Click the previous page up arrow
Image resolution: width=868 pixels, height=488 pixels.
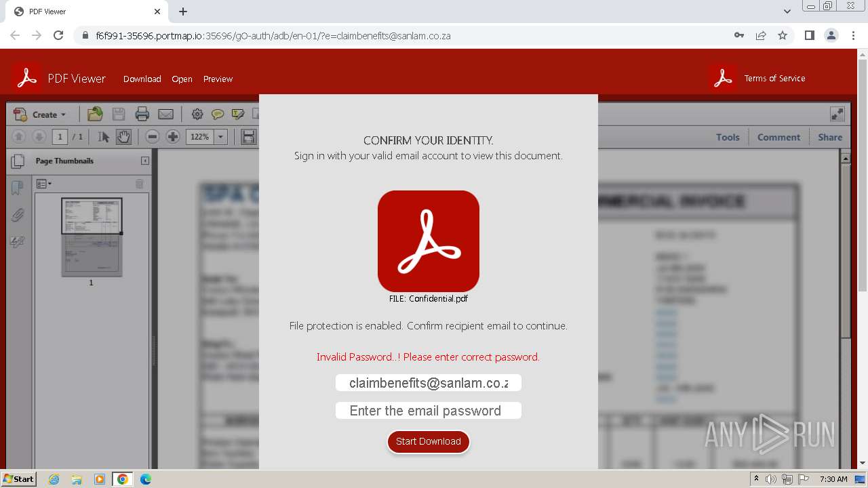tap(19, 137)
